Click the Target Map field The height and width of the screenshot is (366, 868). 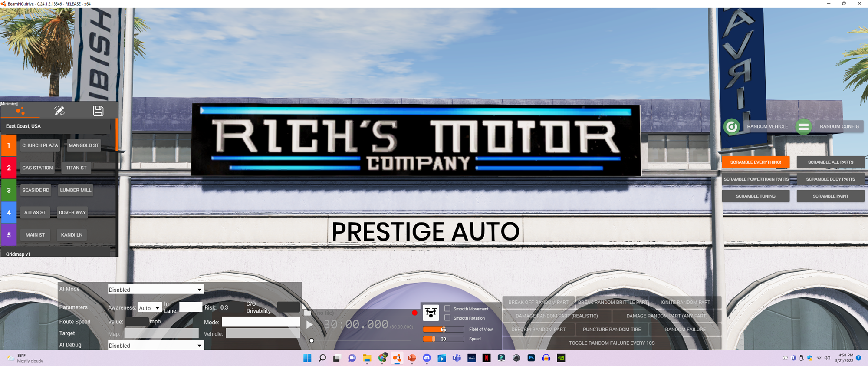161,333
